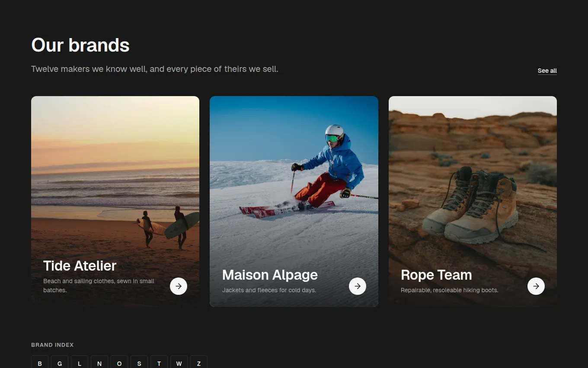Click the "Twelve makers we know well" subtitle
This screenshot has width=588, height=368.
click(x=155, y=69)
